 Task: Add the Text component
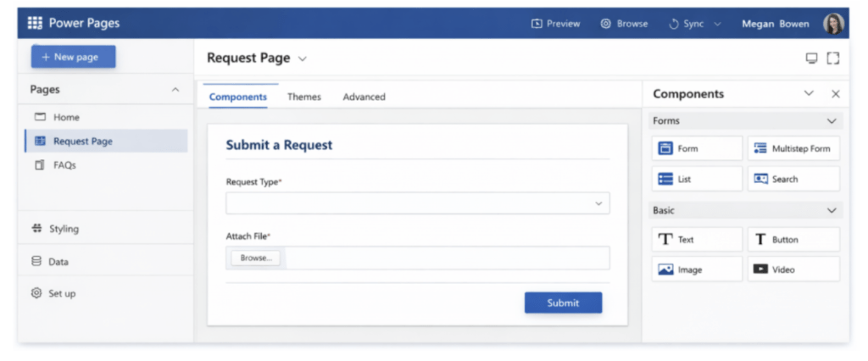(697, 239)
